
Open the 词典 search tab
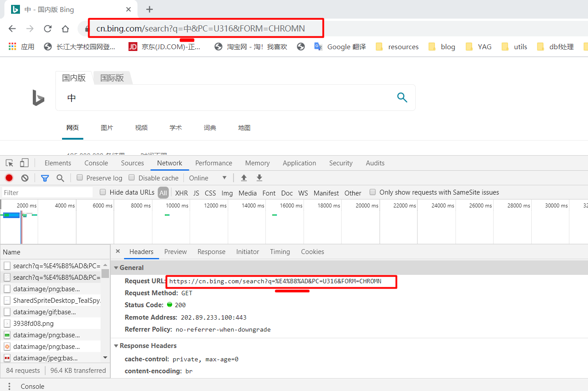[x=210, y=128]
